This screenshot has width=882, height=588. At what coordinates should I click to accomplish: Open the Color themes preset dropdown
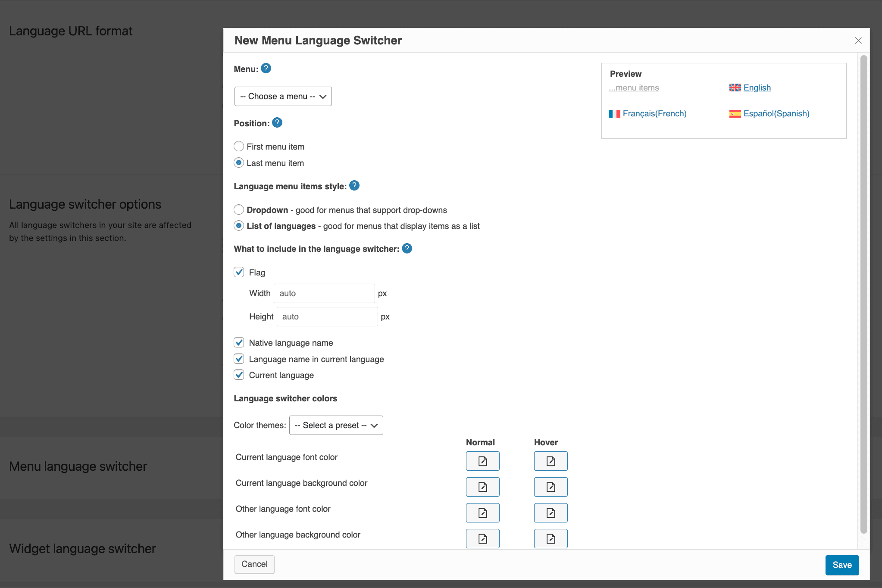tap(335, 425)
